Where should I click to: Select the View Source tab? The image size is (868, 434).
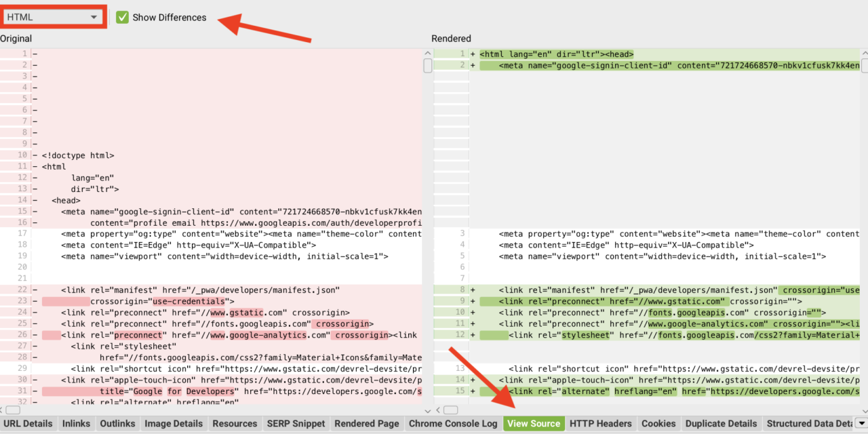(x=534, y=423)
